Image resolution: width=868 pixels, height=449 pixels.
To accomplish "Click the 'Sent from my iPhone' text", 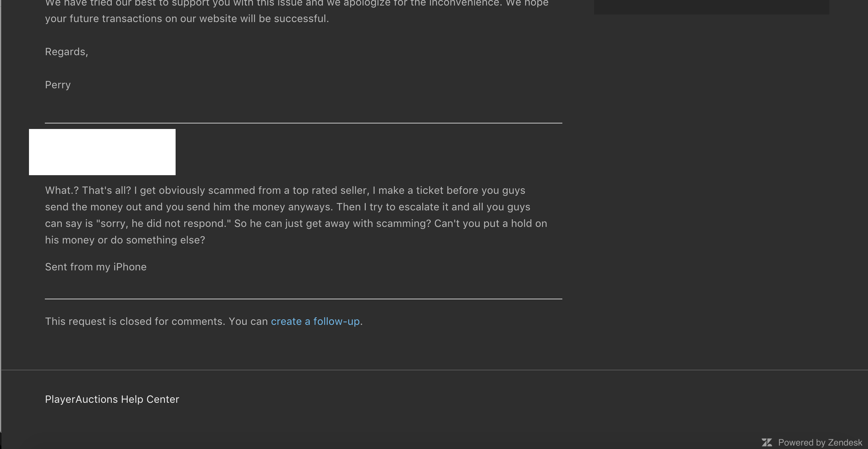I will (96, 267).
